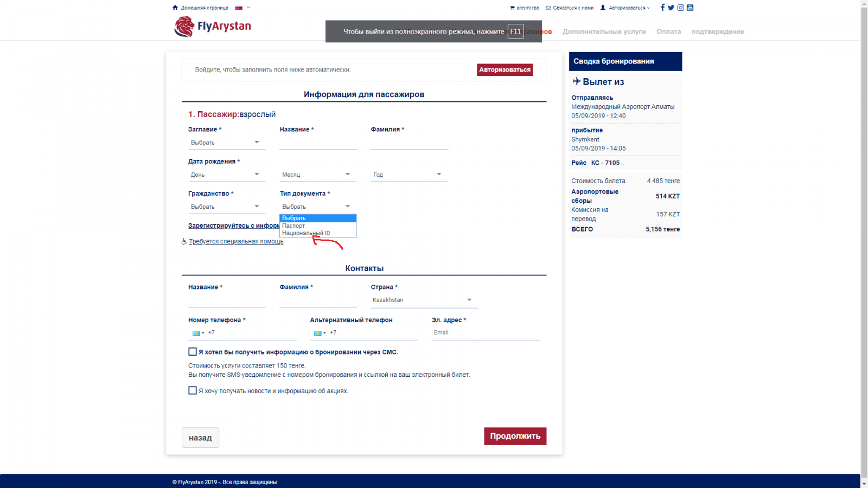Go to Дополнительные услуги step
The image size is (868, 488).
point(604,31)
